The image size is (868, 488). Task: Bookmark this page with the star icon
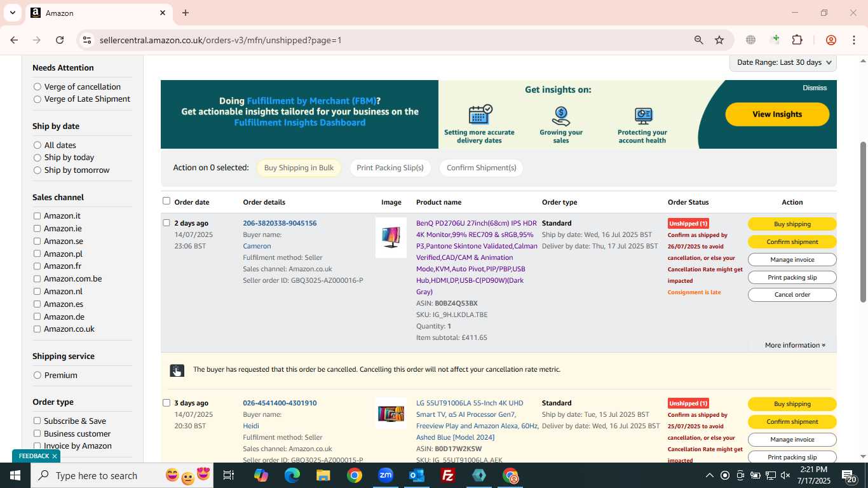coord(719,40)
